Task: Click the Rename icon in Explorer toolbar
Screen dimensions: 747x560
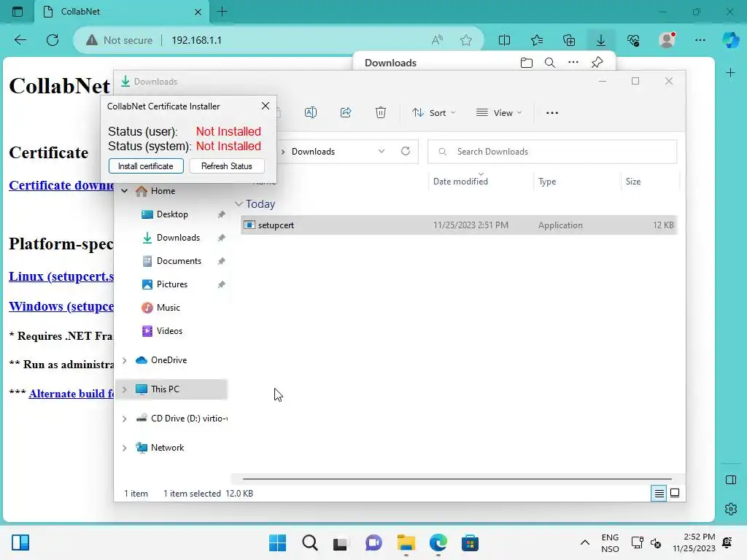Action: [x=311, y=112]
